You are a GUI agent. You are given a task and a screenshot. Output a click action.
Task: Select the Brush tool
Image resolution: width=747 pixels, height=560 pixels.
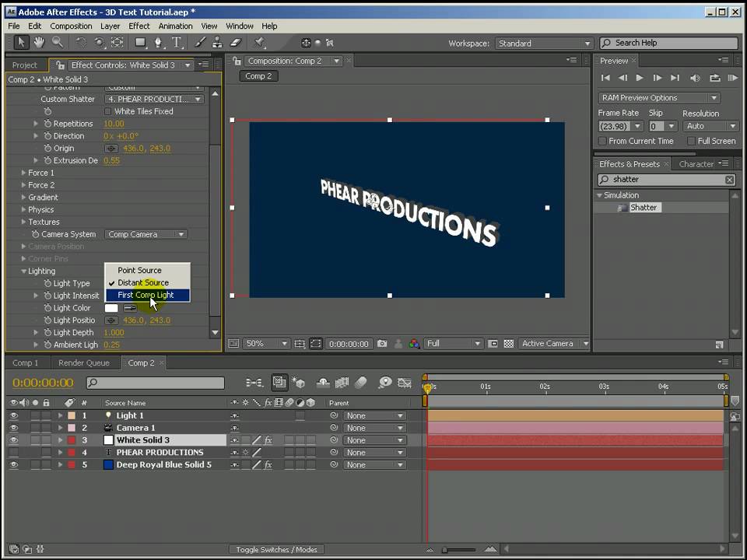coord(201,42)
